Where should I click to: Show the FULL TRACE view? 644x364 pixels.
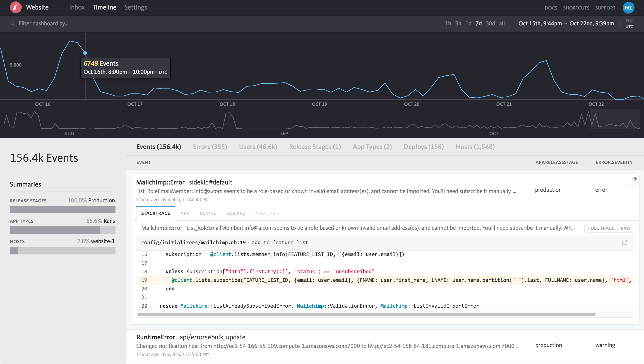point(601,228)
